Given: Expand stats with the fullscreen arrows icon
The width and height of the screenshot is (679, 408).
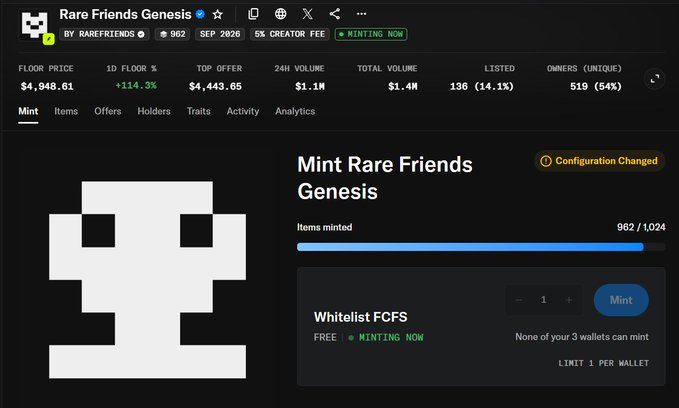Looking at the screenshot, I should (655, 79).
